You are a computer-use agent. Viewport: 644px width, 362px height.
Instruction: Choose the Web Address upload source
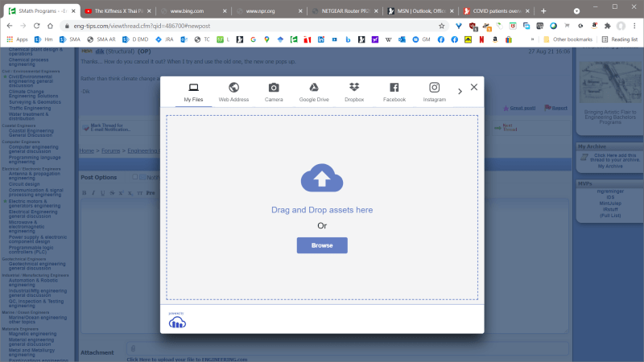click(233, 93)
